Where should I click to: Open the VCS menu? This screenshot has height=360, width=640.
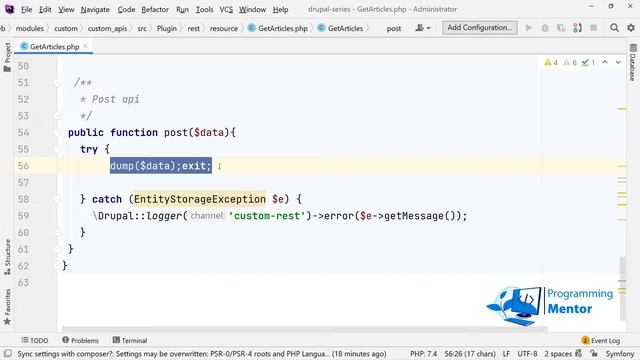click(226, 9)
